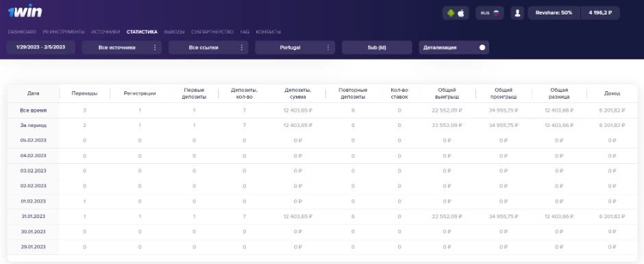Click the Дата column header
This screenshot has width=644, height=264.
coord(34,93)
